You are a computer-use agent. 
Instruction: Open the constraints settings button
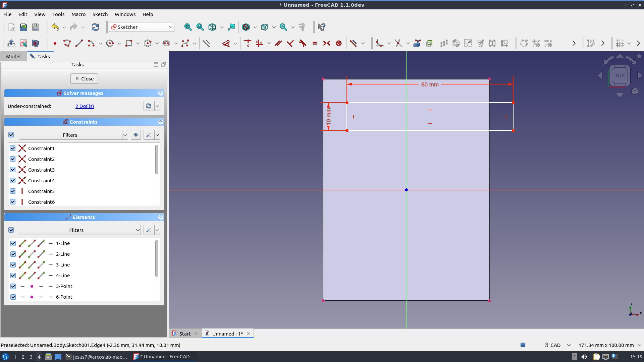tap(149, 135)
